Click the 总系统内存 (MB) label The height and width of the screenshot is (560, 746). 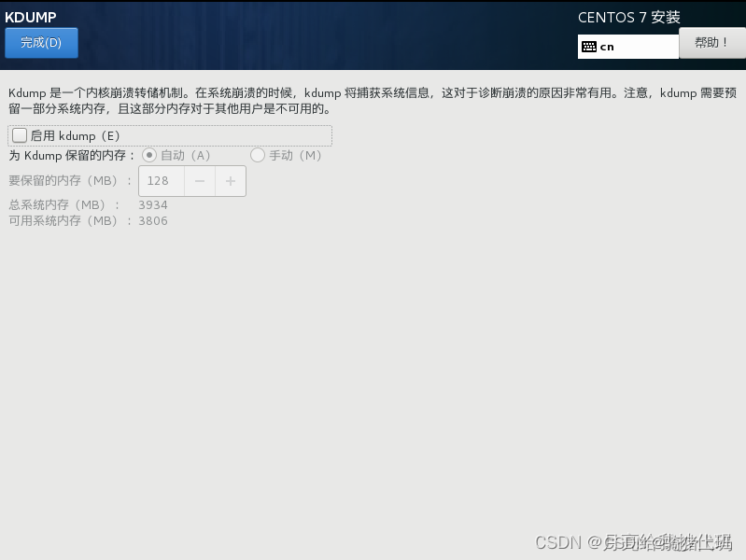click(64, 205)
